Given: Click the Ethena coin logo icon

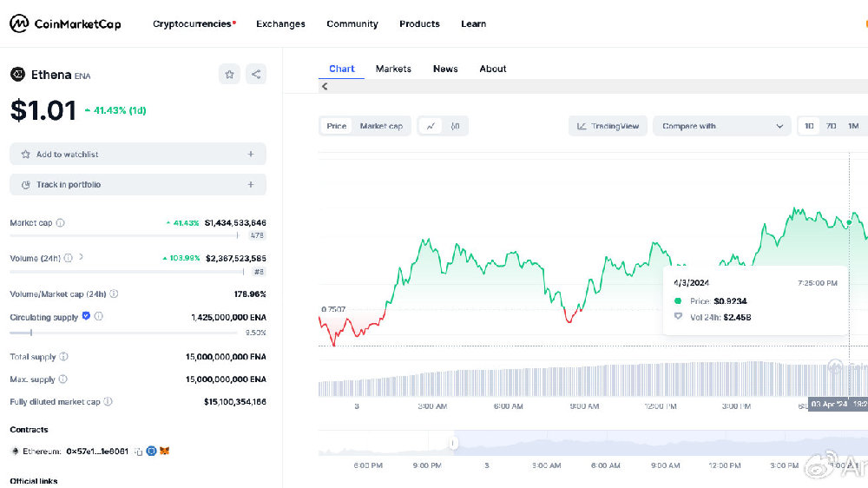Looking at the screenshot, I should click(17, 74).
